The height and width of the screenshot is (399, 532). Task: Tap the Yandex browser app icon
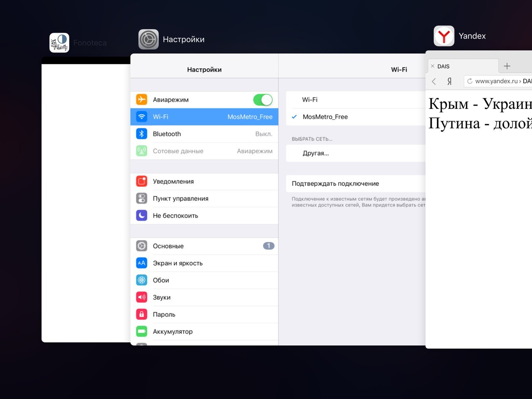444,36
